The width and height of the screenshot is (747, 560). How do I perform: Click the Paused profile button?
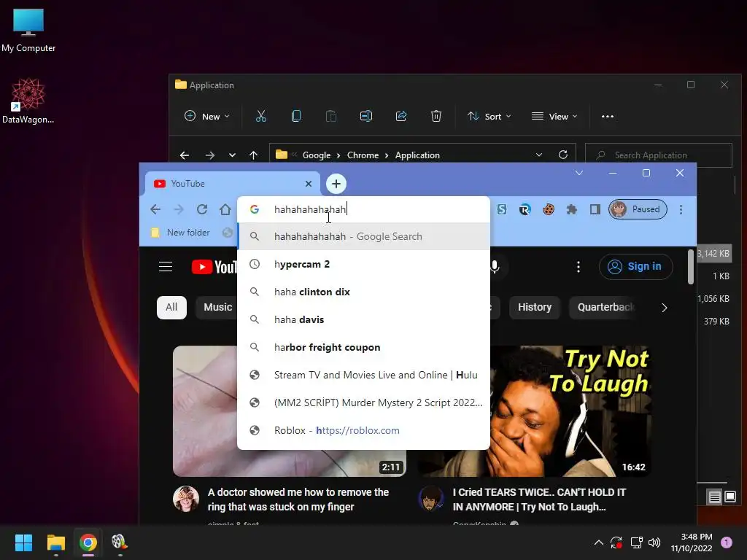pyautogui.click(x=638, y=209)
